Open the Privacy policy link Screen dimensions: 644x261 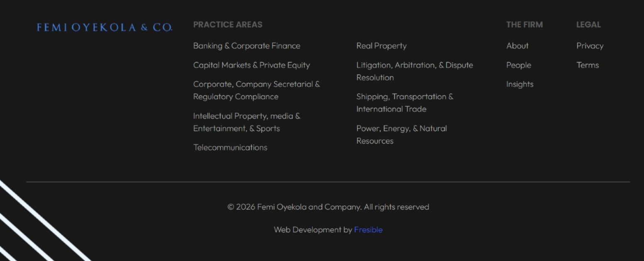click(x=590, y=46)
